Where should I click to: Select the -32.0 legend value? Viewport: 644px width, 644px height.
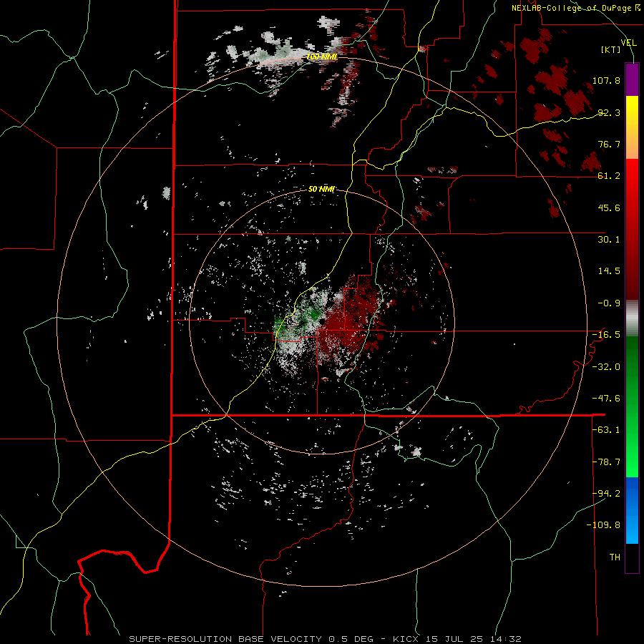click(x=606, y=367)
